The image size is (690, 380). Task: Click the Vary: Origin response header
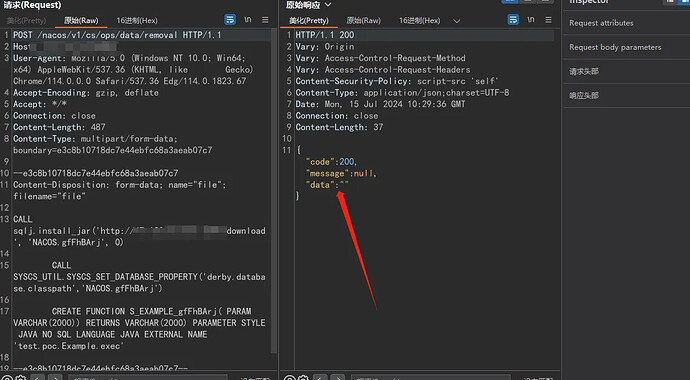[325, 47]
